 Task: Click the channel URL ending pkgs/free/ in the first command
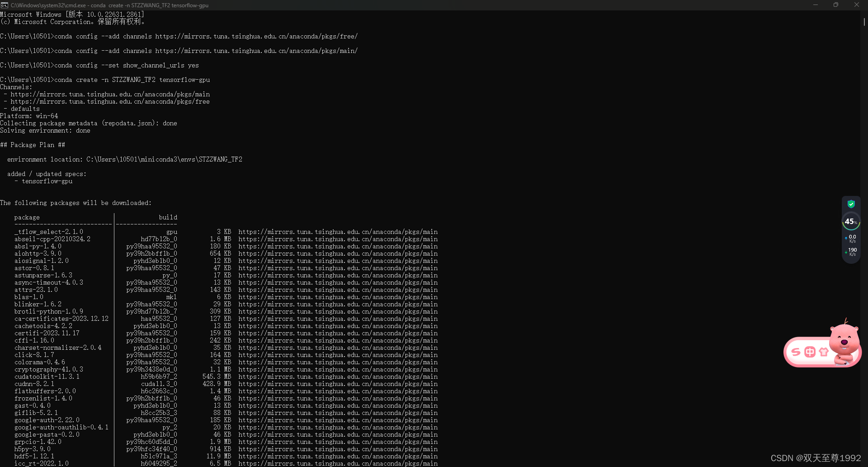click(256, 36)
